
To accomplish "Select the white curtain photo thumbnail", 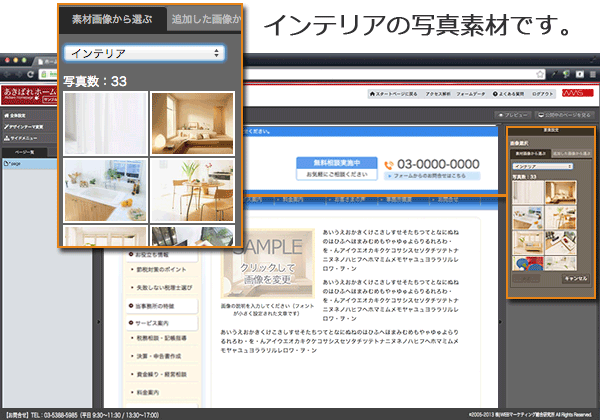I will [105, 121].
